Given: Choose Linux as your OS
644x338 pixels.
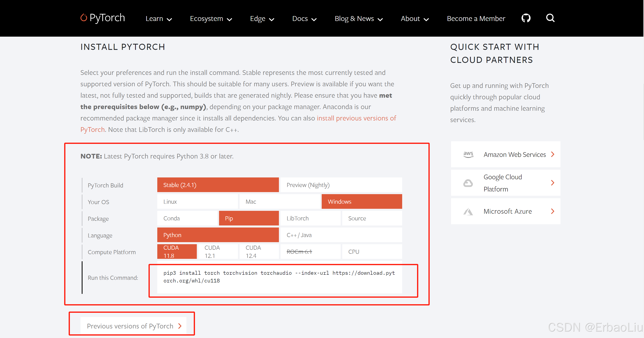Looking at the screenshot, I should click(x=197, y=202).
